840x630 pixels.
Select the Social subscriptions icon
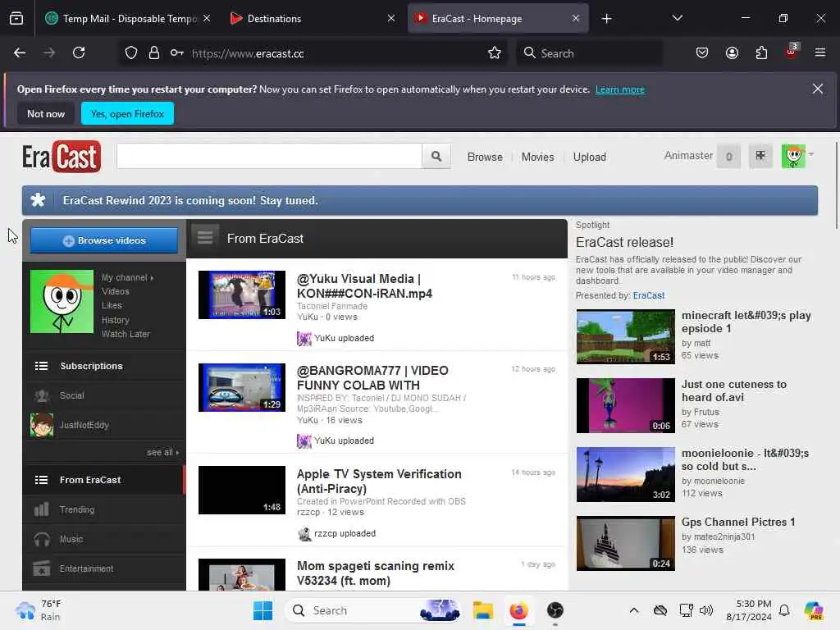tap(42, 395)
